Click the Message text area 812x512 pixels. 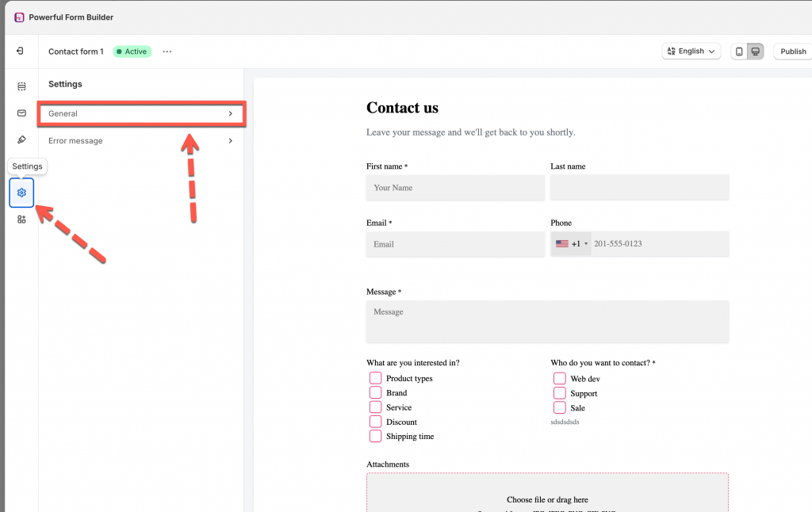click(x=547, y=322)
